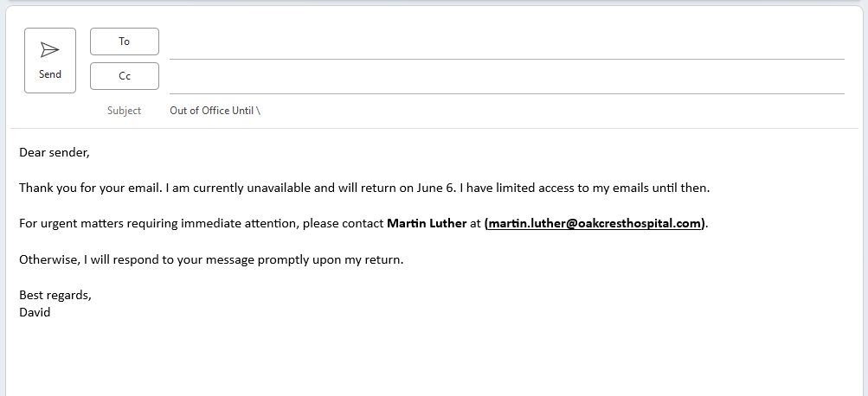The image size is (868, 396).
Task: Click the 'Dear sender,' greeting line
Action: (x=55, y=152)
